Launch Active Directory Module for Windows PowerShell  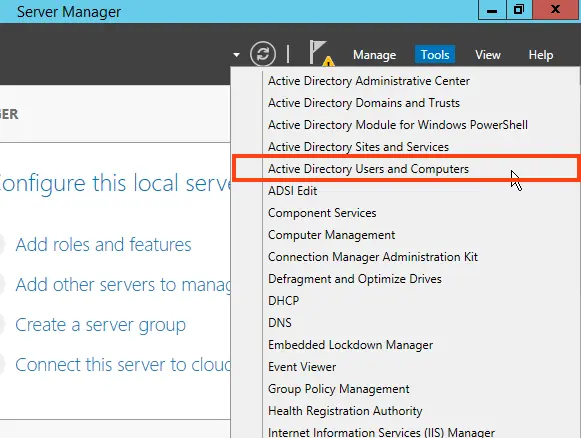(398, 125)
